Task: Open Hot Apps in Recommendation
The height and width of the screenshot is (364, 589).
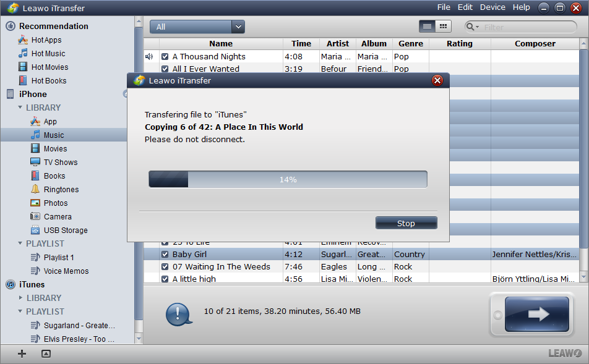Action: pos(40,40)
